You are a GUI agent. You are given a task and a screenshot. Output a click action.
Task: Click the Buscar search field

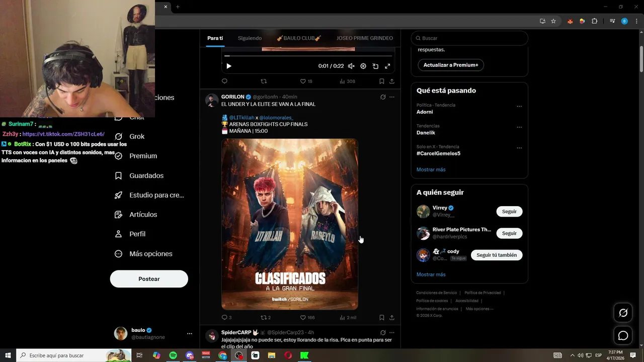tap(469, 38)
